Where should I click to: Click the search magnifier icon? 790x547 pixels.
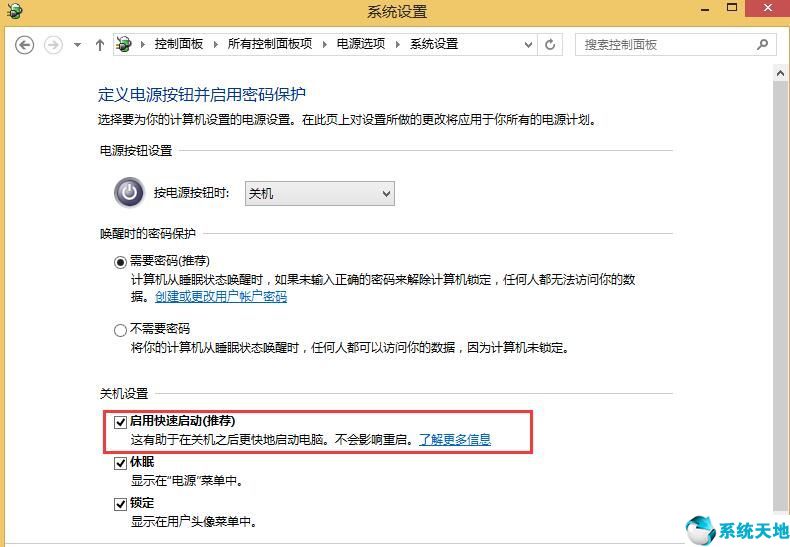[x=762, y=44]
